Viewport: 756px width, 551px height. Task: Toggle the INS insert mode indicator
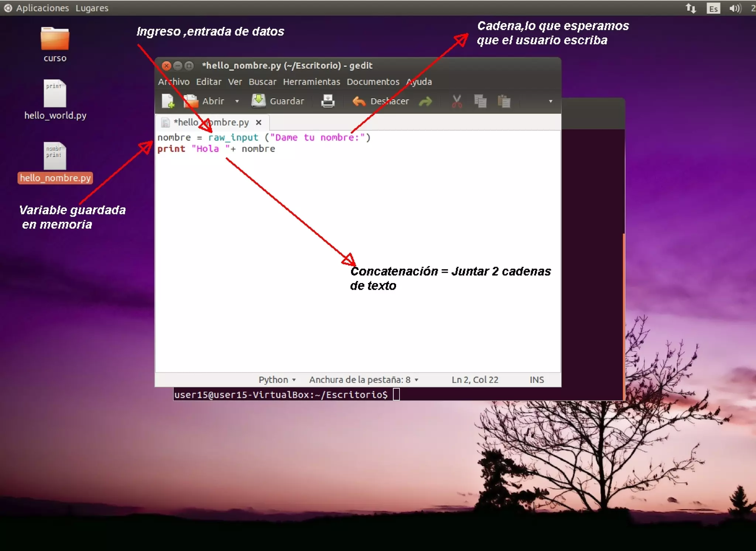(537, 380)
